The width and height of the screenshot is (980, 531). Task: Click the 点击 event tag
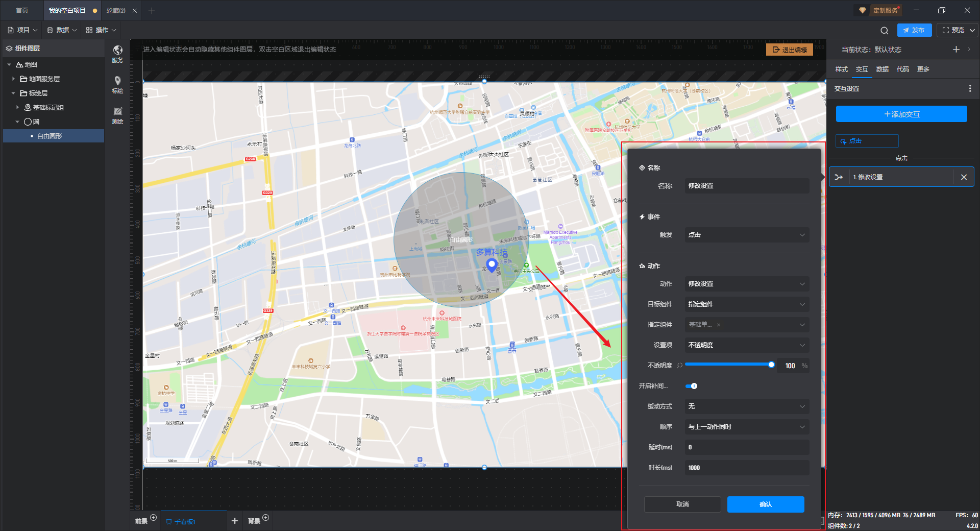point(867,141)
